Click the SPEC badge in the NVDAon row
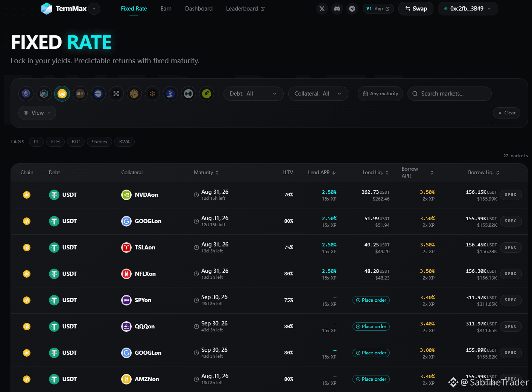 (x=511, y=195)
